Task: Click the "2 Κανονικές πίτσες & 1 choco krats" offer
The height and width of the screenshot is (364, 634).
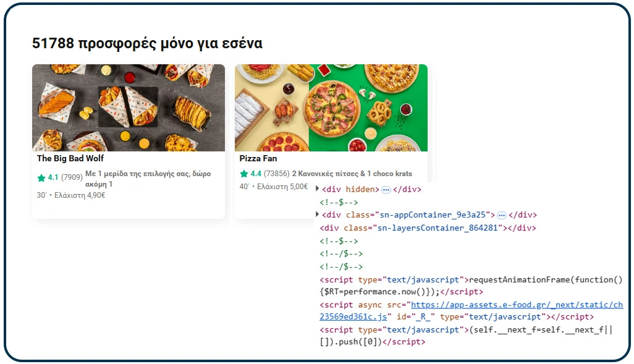Action: point(352,174)
